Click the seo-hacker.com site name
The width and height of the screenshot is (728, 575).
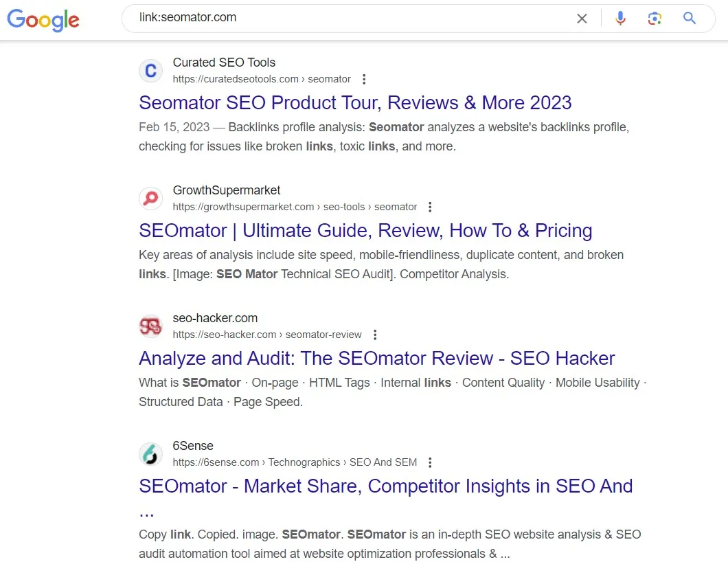215,317
